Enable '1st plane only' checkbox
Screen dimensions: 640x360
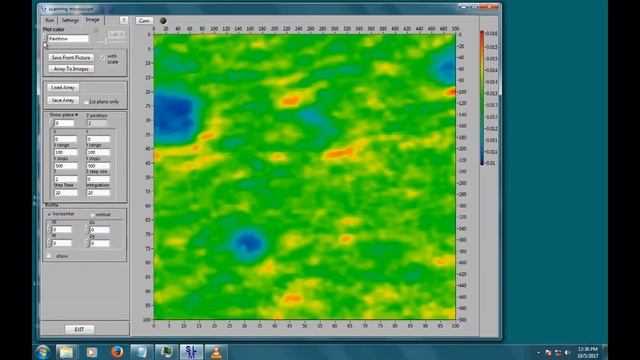click(86, 102)
